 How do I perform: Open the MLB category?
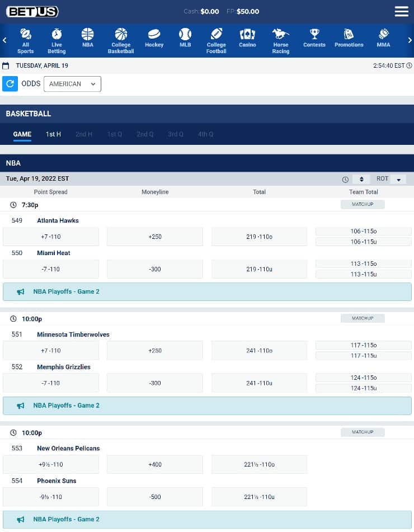pyautogui.click(x=185, y=37)
